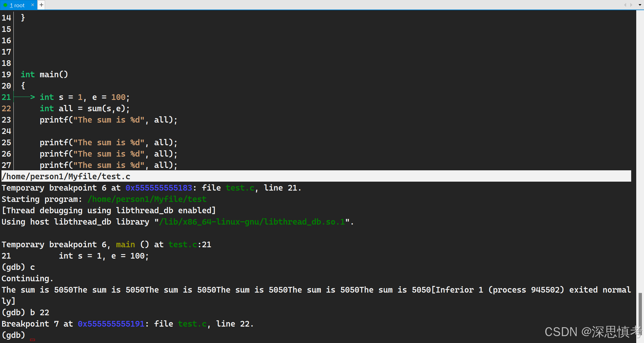Screen dimensions: 644x343
Task: Select the '1 root' terminal tab
Action: click(17, 5)
